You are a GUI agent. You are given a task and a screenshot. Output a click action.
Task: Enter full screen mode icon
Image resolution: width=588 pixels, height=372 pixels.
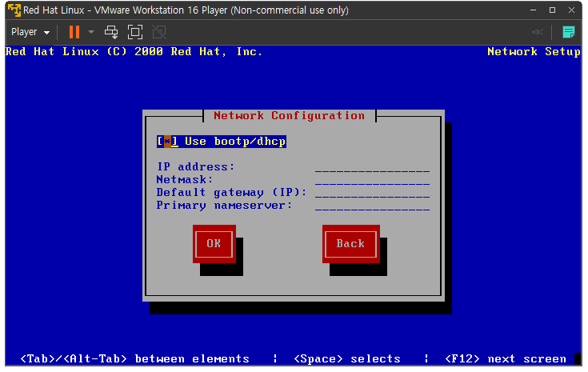click(x=135, y=32)
